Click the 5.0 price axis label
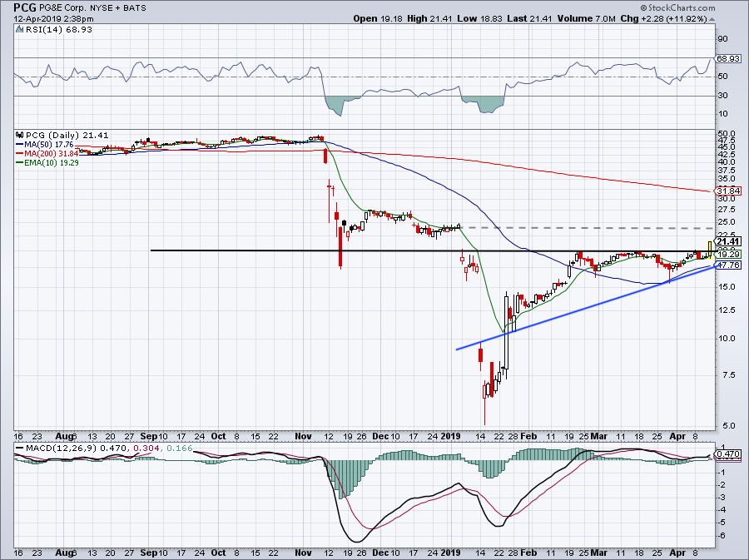Image resolution: width=749 pixels, height=560 pixels. click(728, 426)
